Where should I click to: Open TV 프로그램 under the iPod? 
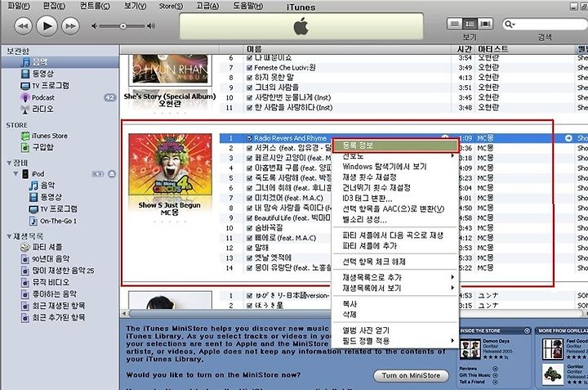[x=60, y=209]
